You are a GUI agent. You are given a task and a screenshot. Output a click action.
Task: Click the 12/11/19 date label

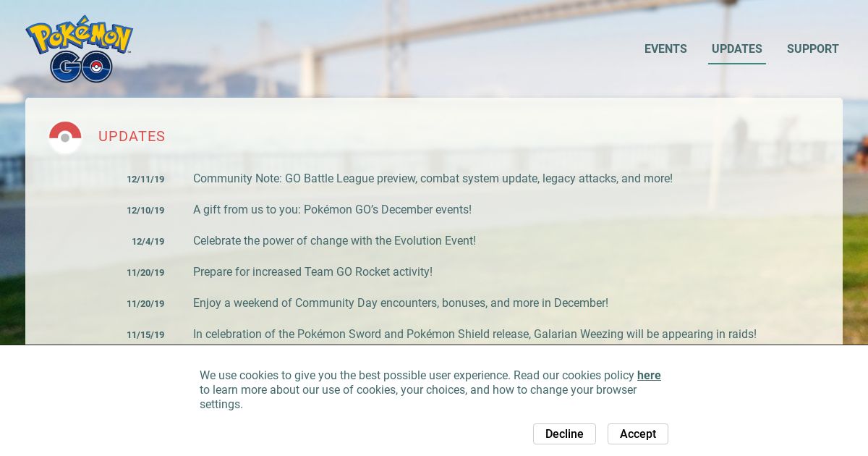coord(145,179)
